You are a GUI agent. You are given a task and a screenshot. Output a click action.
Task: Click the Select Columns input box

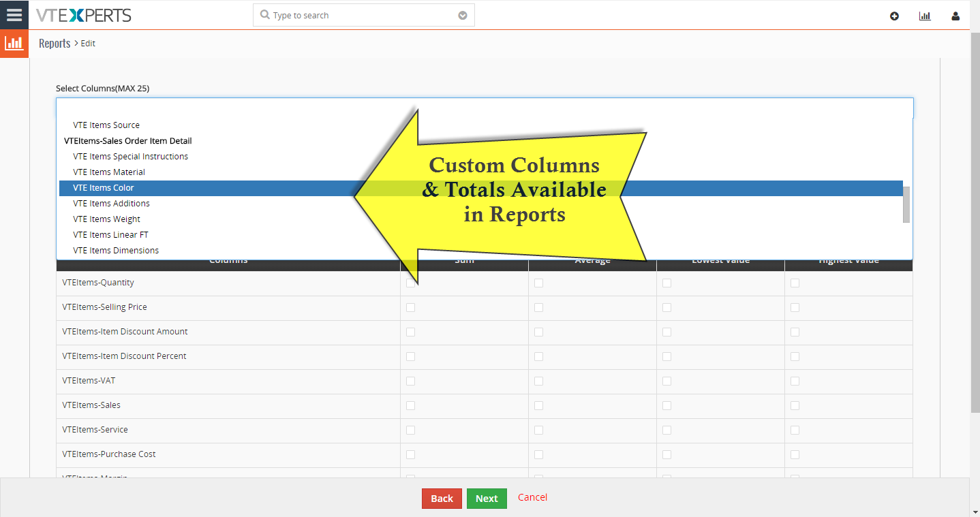tap(485, 108)
